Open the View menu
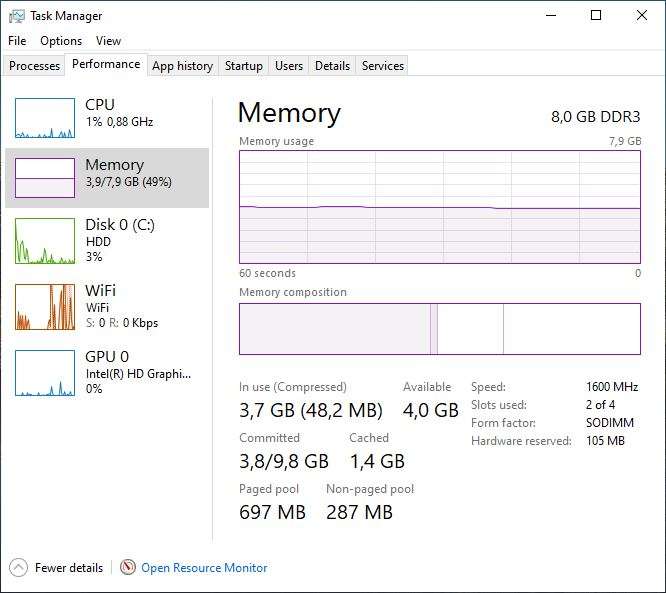666x593 pixels. 108,41
